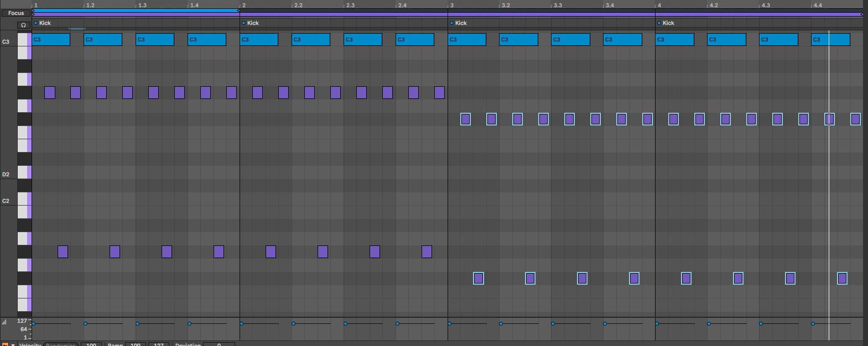
Task: Select the C3 note starting at beat 3.3
Action: (x=570, y=39)
